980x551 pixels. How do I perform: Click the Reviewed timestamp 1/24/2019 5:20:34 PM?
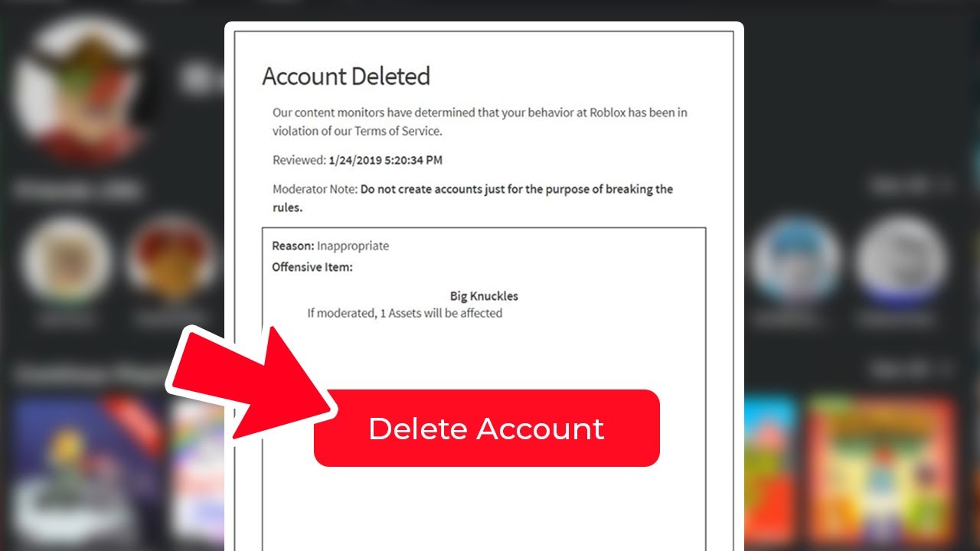(385, 160)
